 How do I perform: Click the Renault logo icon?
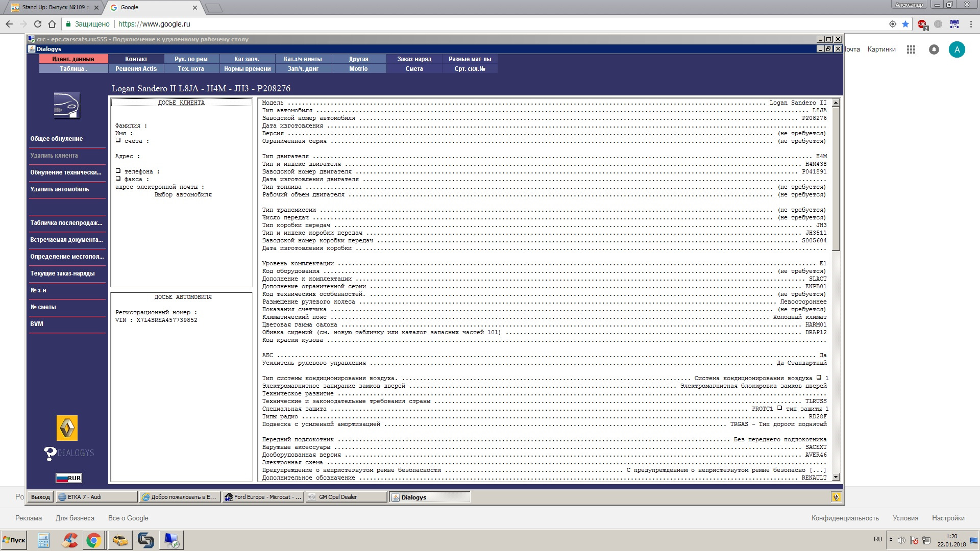click(67, 428)
